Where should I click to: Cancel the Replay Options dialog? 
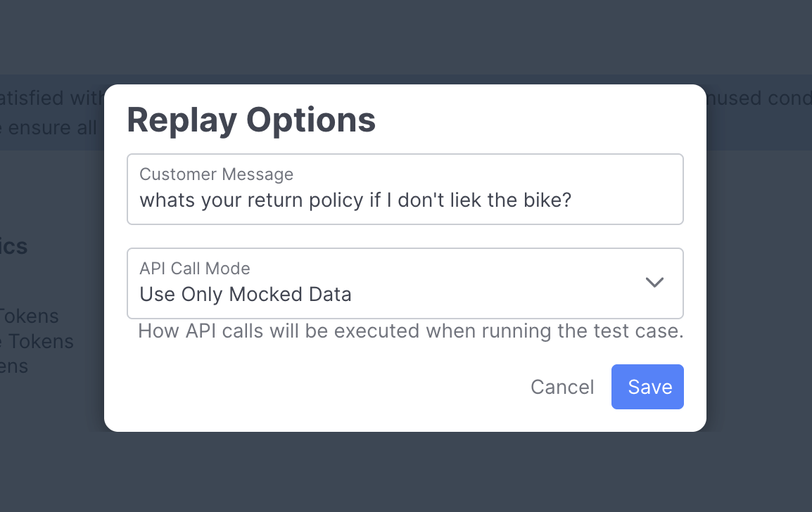tap(562, 387)
